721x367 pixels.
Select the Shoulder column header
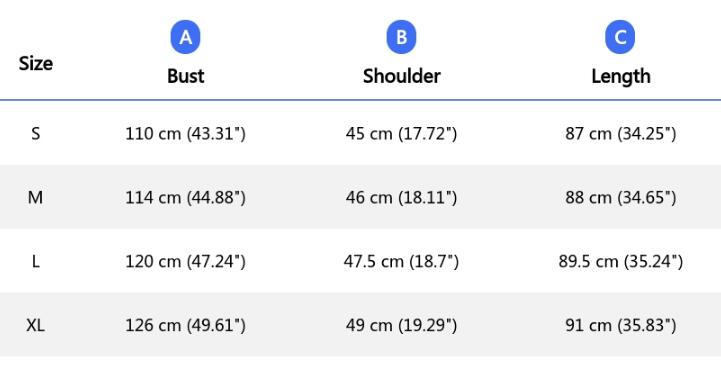click(401, 76)
